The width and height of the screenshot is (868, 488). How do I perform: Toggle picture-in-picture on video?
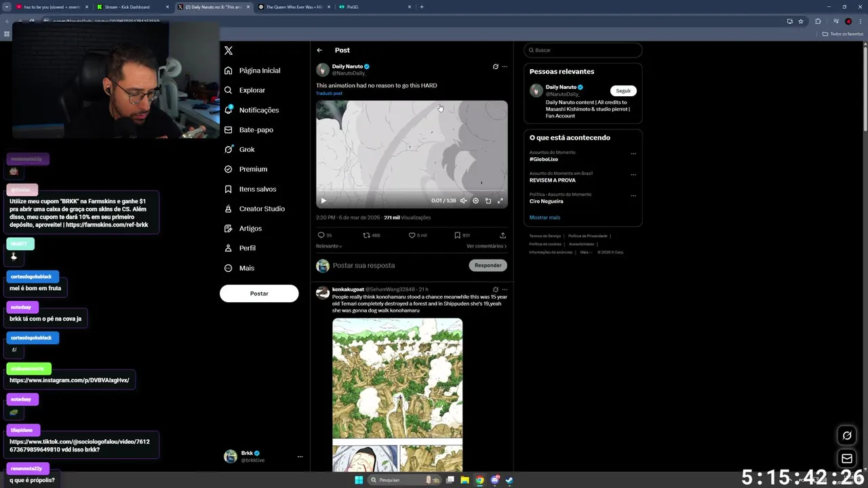click(x=488, y=201)
